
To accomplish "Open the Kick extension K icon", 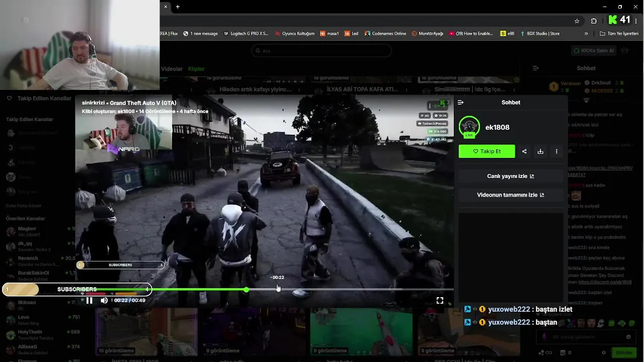I will tap(612, 20).
